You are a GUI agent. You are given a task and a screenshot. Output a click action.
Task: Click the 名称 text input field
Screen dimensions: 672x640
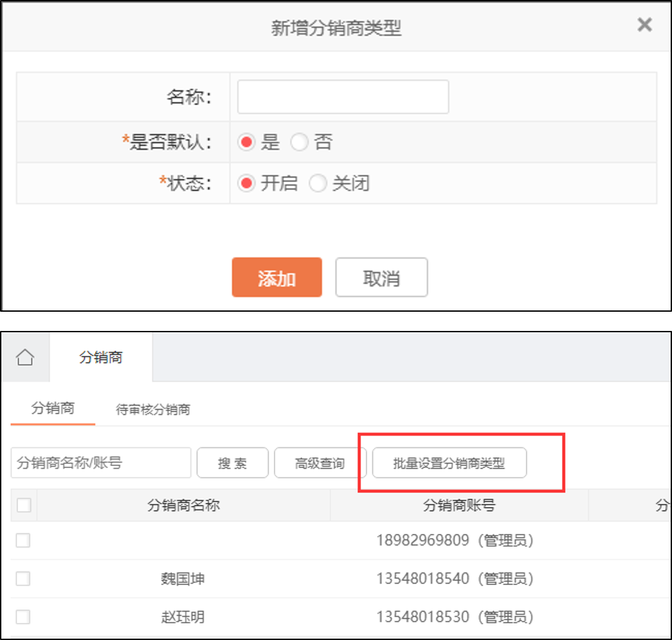[x=343, y=97]
